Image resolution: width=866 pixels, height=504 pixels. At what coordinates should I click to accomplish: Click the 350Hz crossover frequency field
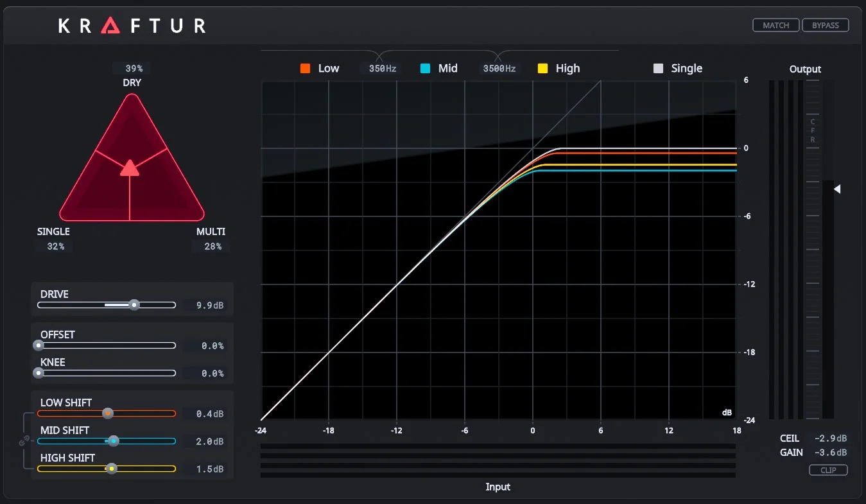pyautogui.click(x=382, y=69)
